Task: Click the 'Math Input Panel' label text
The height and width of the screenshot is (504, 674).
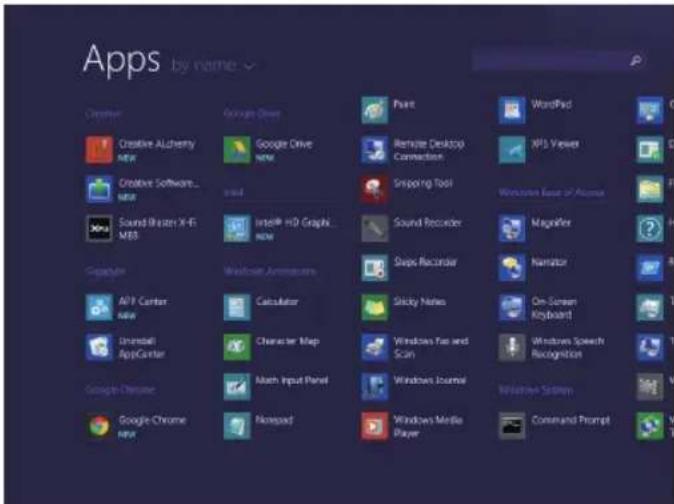Action: click(291, 381)
